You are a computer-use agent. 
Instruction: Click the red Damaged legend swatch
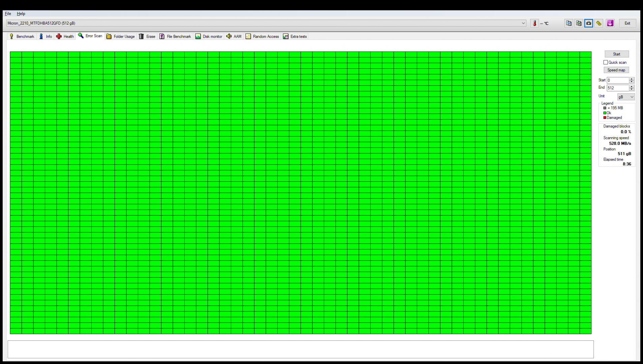coord(605,118)
